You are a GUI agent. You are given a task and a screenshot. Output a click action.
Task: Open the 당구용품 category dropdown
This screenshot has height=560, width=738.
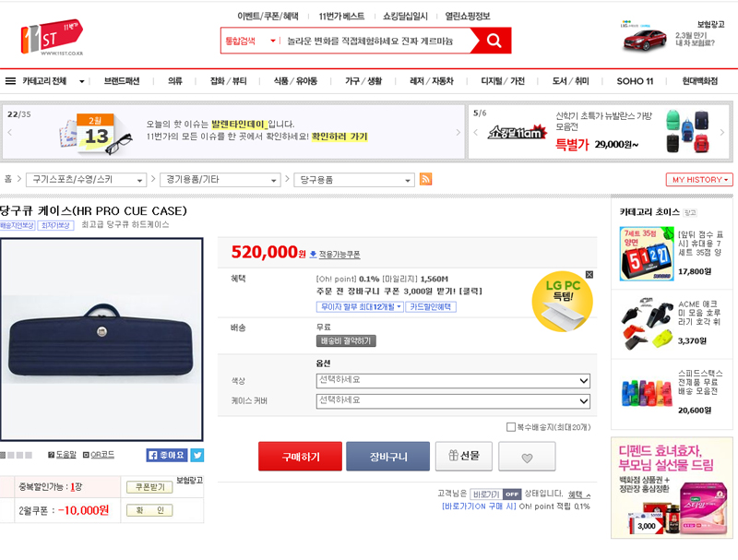click(x=354, y=180)
